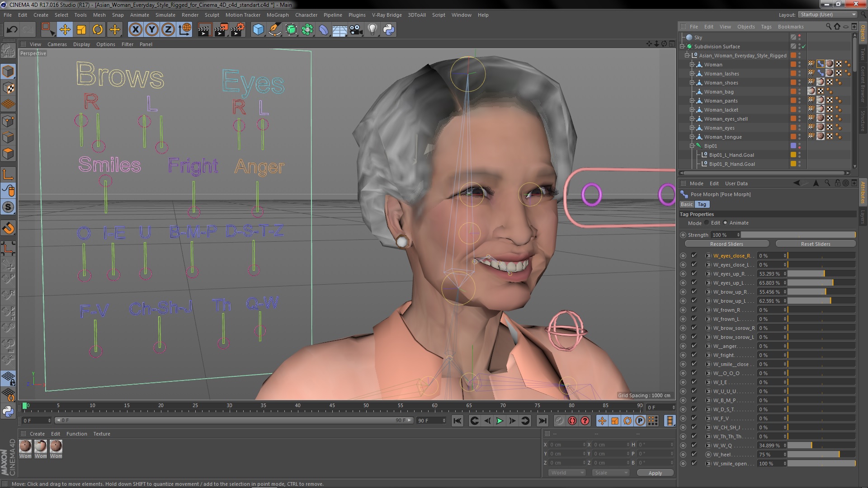Add a Camera object
Viewport: 868px width, 488px height.
click(x=356, y=30)
